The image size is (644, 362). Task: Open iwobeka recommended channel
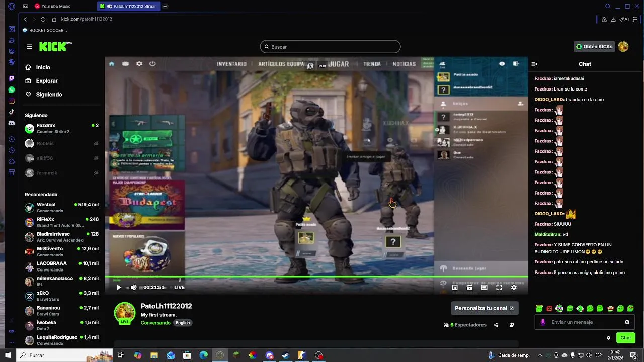[x=61, y=325]
